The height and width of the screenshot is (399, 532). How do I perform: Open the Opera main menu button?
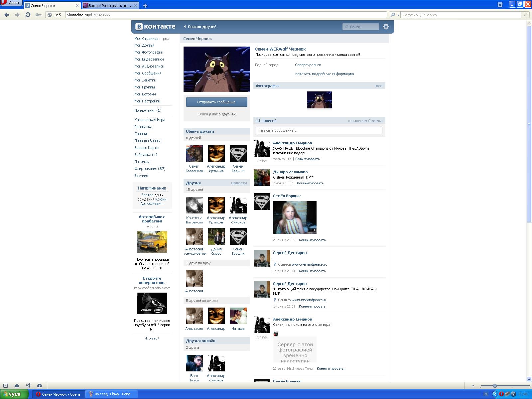[x=11, y=3]
